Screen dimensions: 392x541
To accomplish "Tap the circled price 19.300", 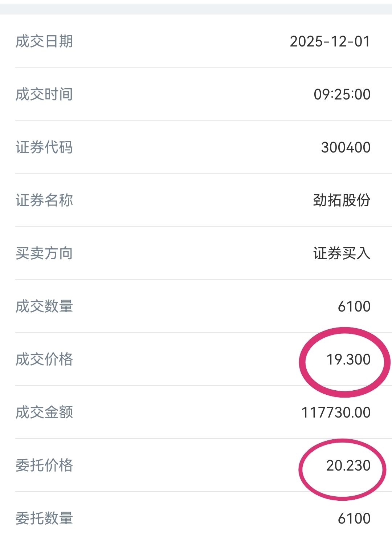I will click(348, 359).
